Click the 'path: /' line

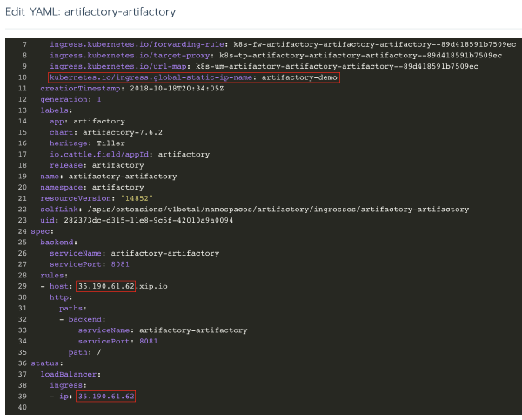click(x=85, y=352)
